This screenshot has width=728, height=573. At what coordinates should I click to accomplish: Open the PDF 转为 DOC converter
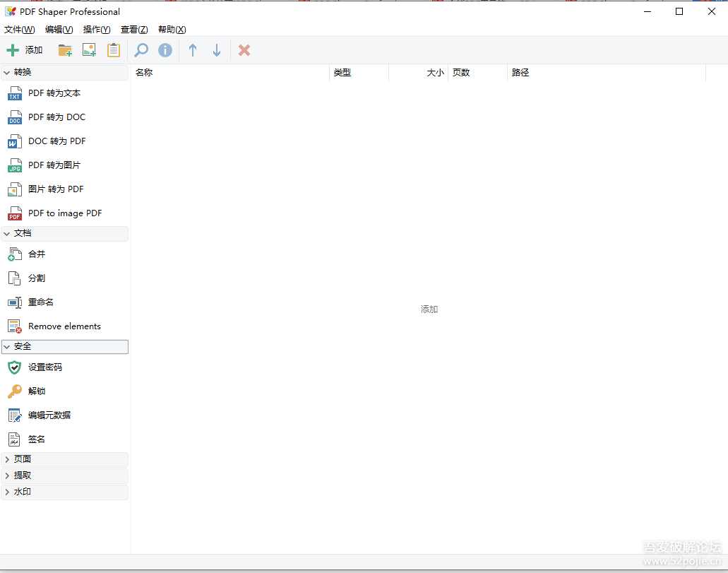56,117
